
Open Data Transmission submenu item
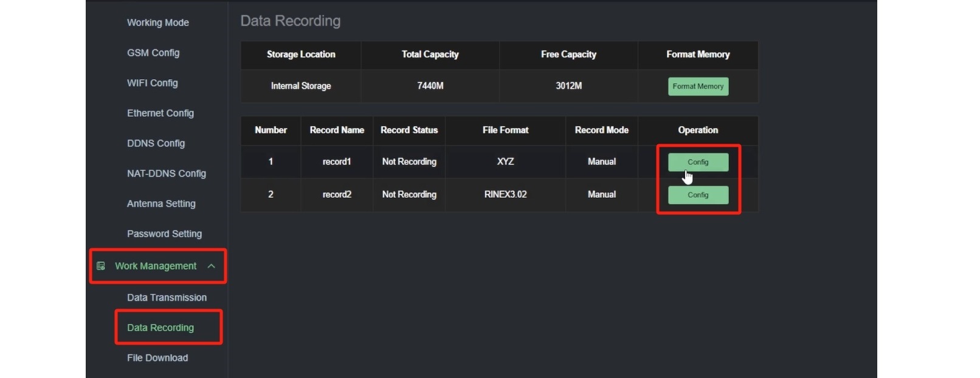click(x=167, y=298)
